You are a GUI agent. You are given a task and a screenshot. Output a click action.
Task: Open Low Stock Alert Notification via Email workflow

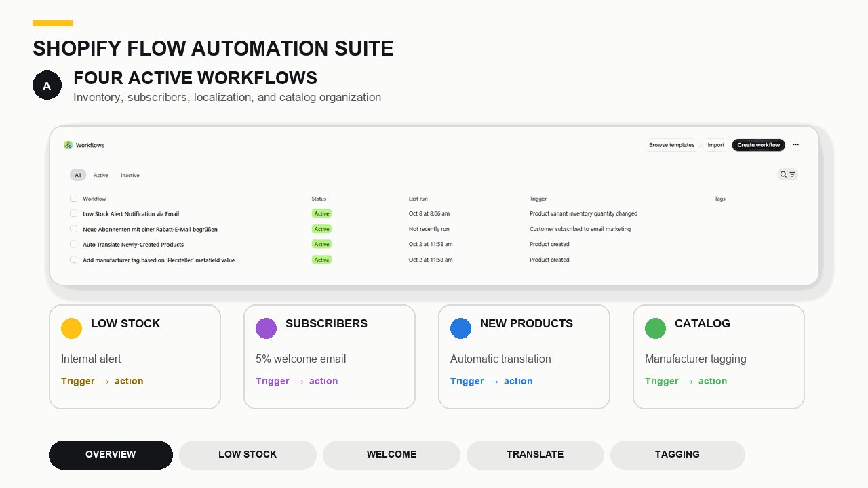coord(131,213)
